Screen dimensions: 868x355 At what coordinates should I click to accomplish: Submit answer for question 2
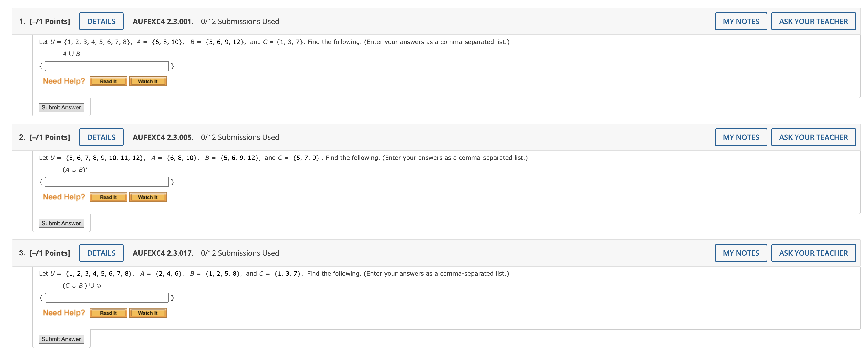point(61,223)
